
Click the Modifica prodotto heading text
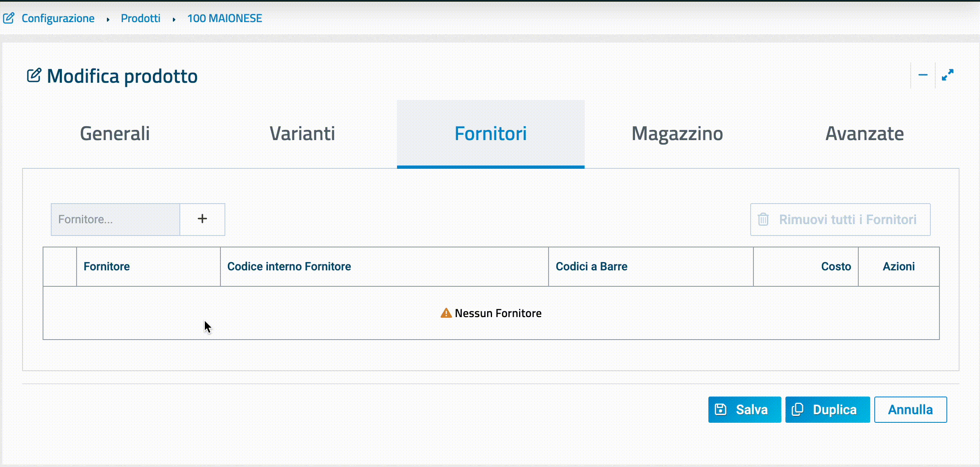[122, 76]
